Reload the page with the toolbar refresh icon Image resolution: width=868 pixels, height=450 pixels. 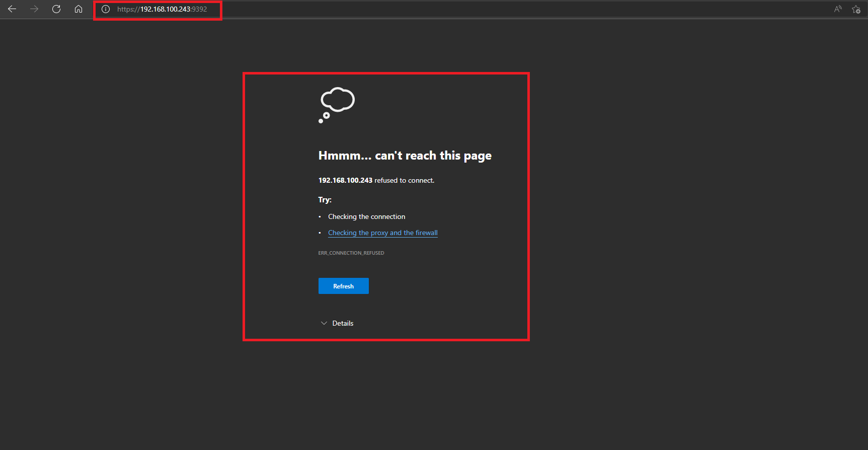coord(56,9)
